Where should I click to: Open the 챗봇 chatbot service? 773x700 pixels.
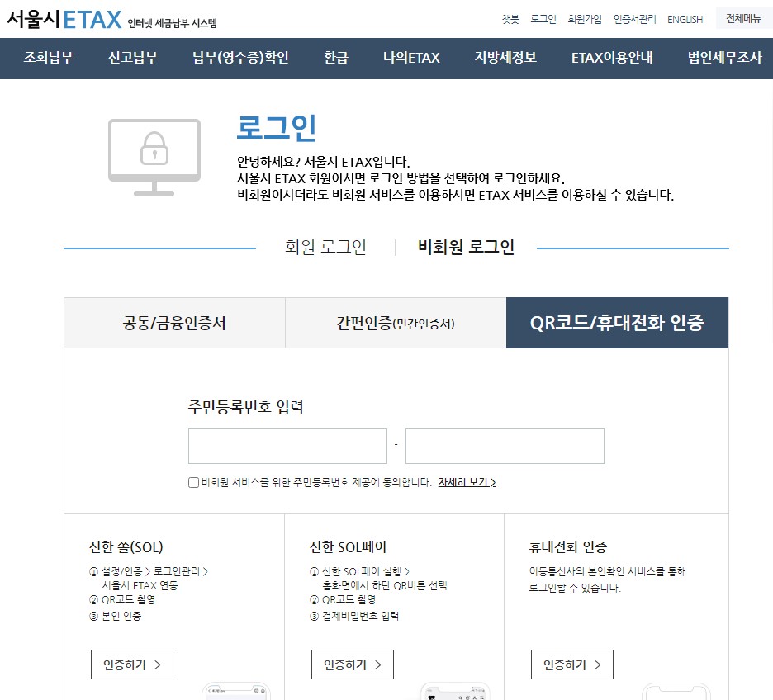[510, 17]
